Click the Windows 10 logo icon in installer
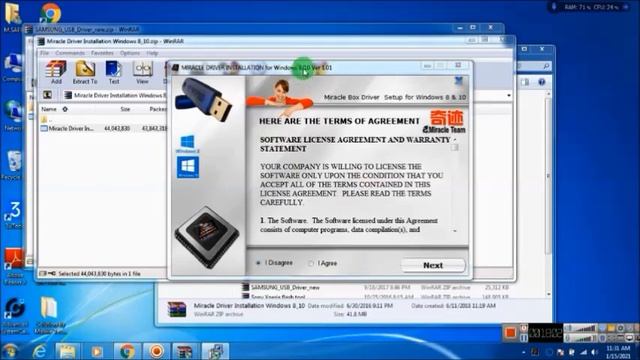The image size is (640, 360). click(x=188, y=167)
